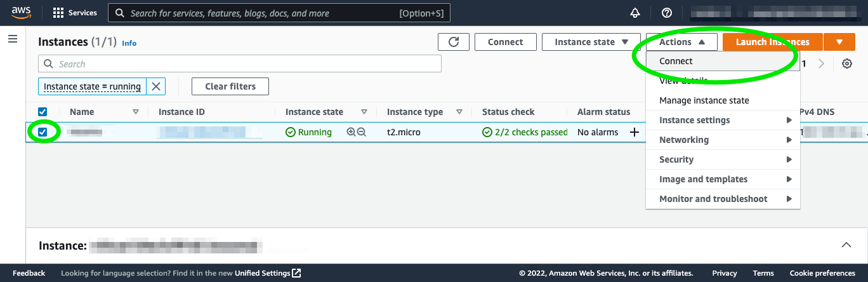Collapse the Actions dropdown
This screenshot has height=282, width=868.
click(681, 42)
